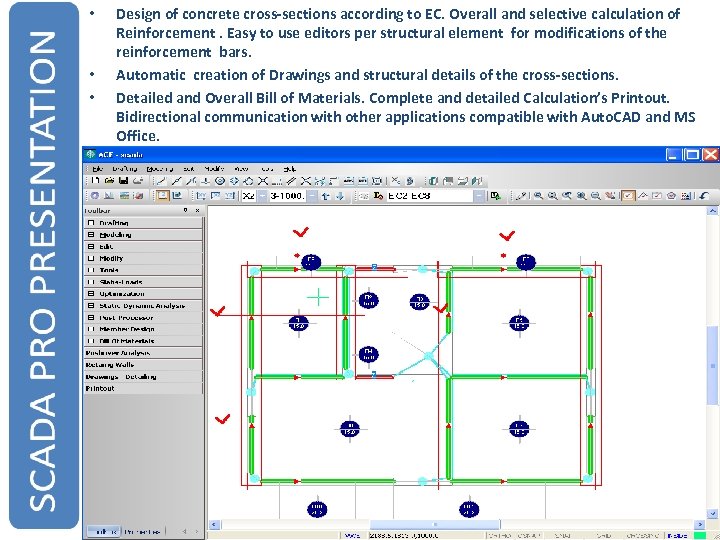Click the bar chart toolbar icon

click(x=109, y=196)
